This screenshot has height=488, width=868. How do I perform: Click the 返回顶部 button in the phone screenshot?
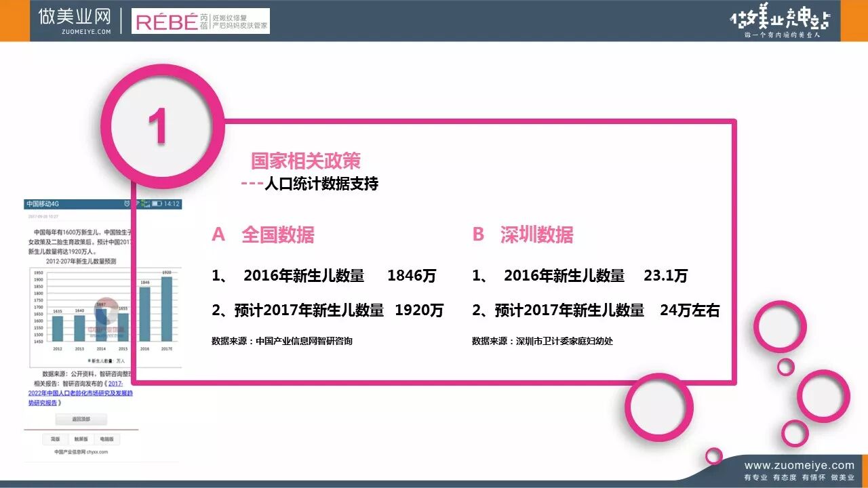coord(81,420)
